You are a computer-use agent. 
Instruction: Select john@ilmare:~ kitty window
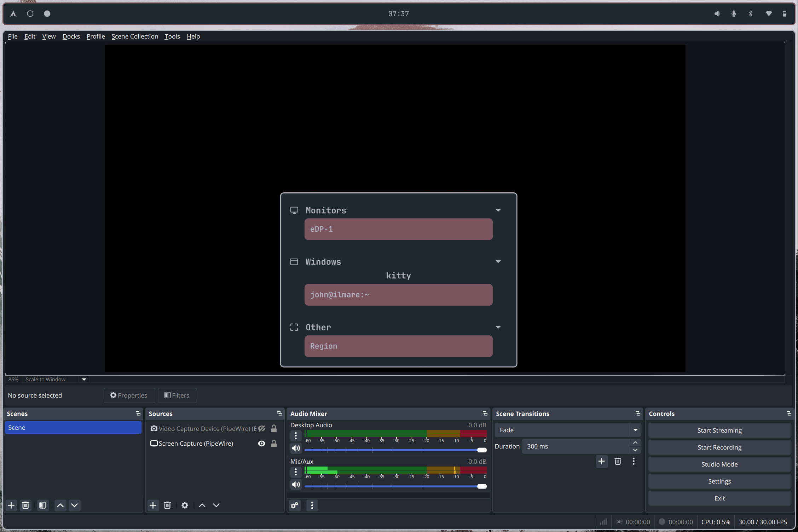tap(399, 295)
